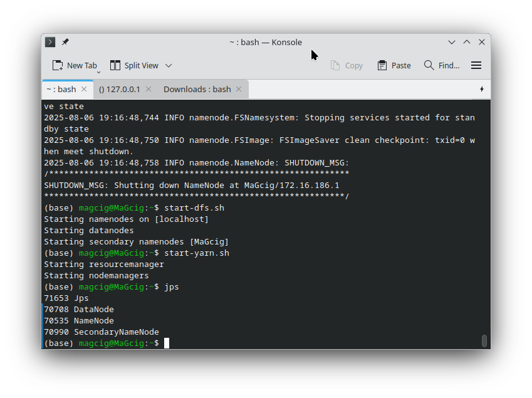Open the hamburger menu
The width and height of the screenshot is (532, 398).
pos(476,65)
